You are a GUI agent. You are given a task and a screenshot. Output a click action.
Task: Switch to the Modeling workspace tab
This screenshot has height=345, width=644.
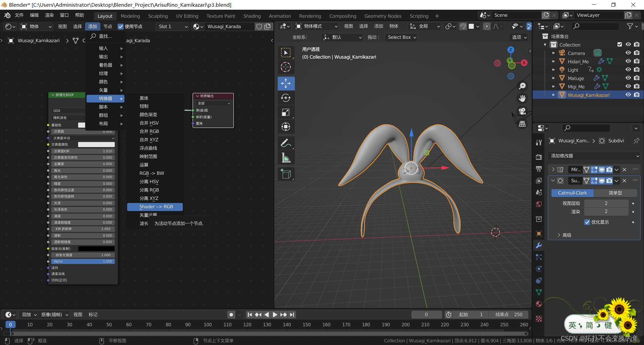click(130, 16)
